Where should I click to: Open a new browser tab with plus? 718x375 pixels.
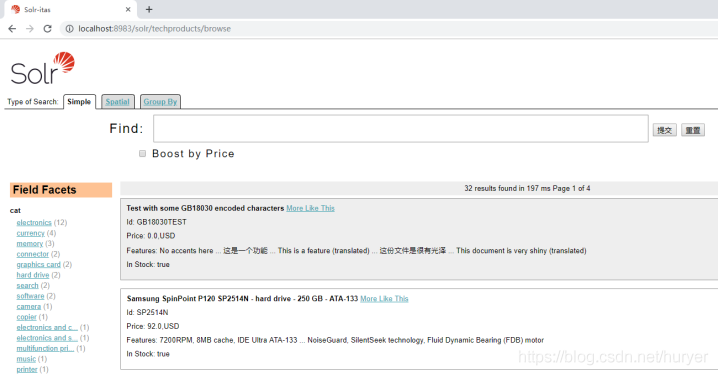tap(149, 9)
